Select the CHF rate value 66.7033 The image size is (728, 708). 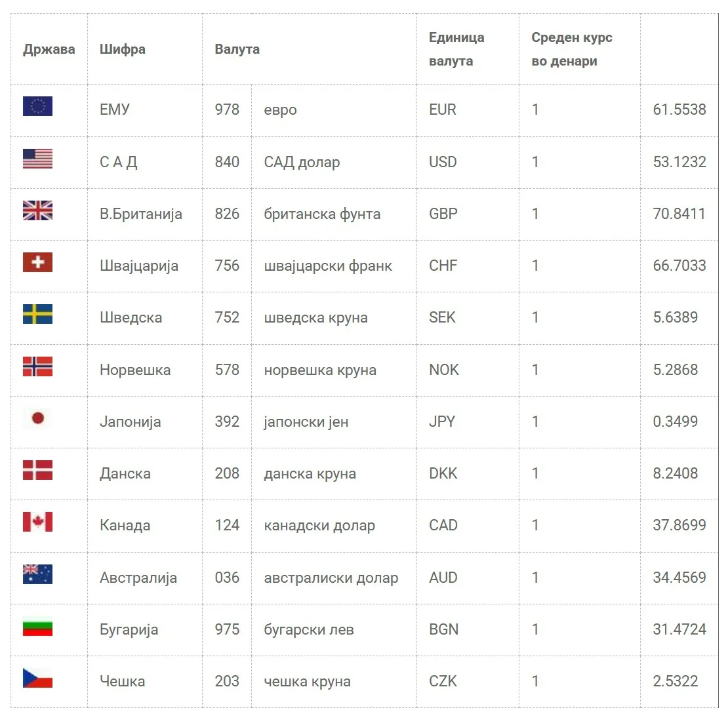click(679, 265)
